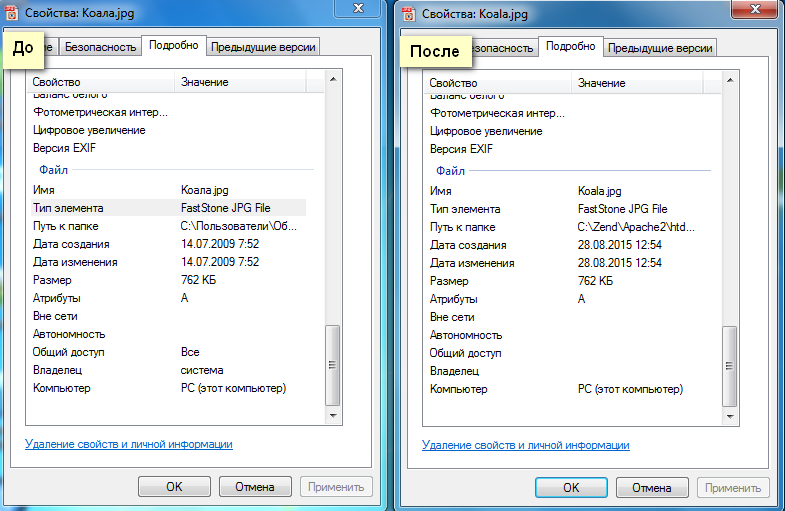Select the Подробно tab in the right dialog

pos(571,47)
